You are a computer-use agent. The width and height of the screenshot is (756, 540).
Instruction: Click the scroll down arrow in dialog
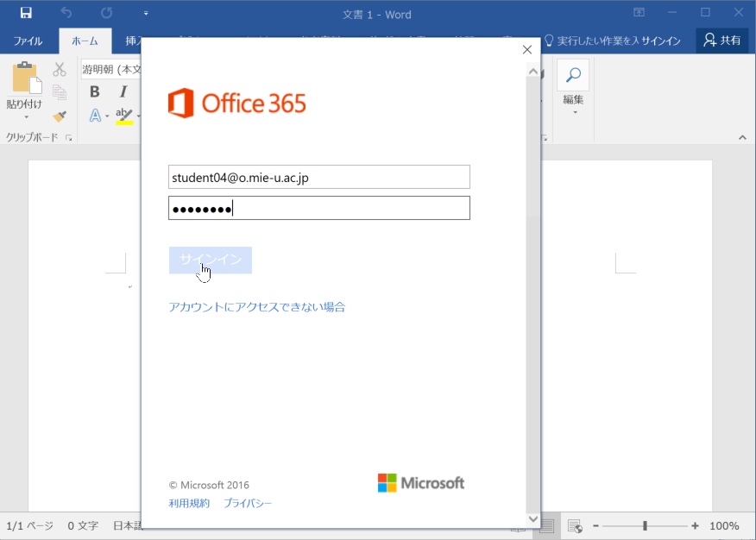click(x=532, y=518)
